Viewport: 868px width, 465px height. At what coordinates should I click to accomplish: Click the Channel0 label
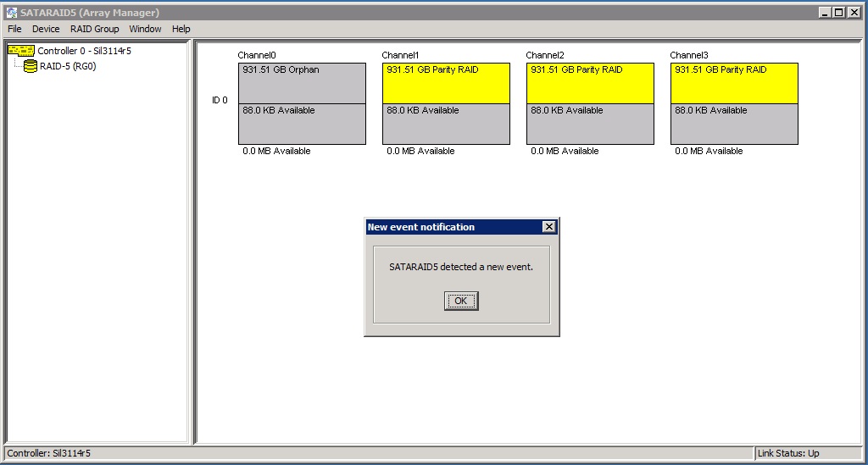point(257,55)
